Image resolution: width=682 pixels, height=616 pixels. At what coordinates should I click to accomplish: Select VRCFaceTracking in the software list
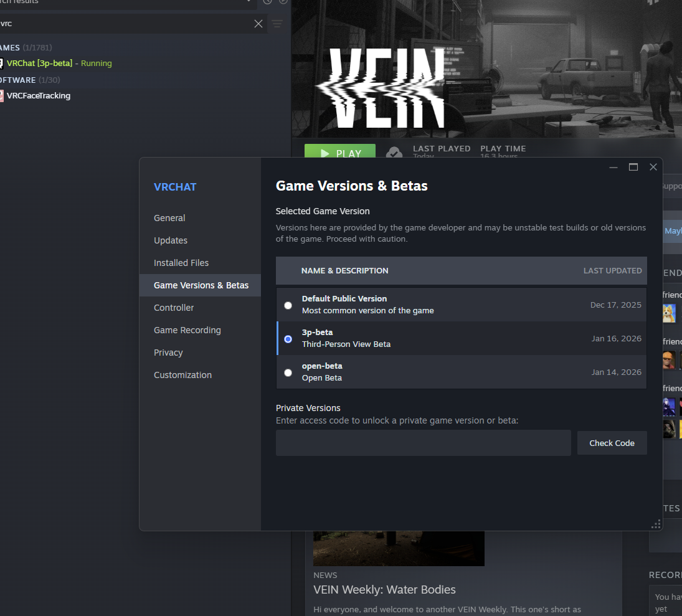tap(39, 95)
